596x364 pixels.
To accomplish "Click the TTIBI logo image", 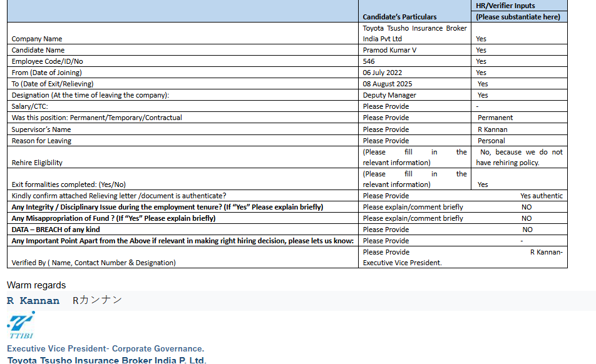I will (21, 325).
